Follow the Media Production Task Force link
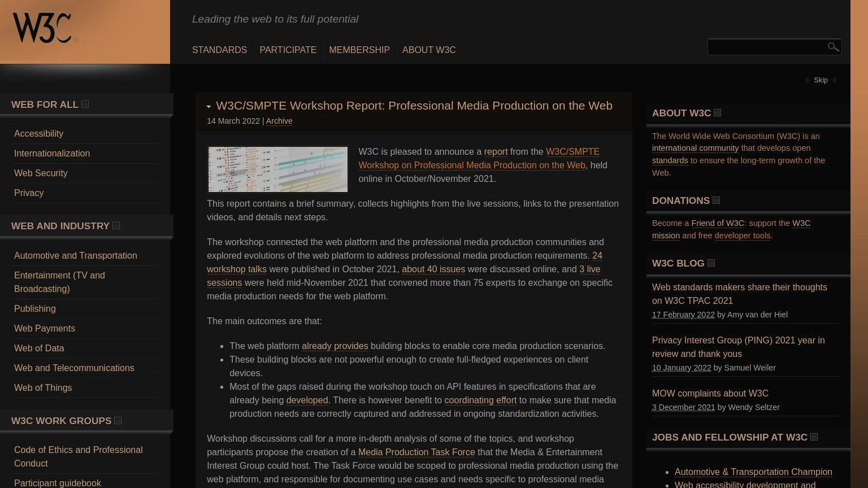 click(416, 452)
